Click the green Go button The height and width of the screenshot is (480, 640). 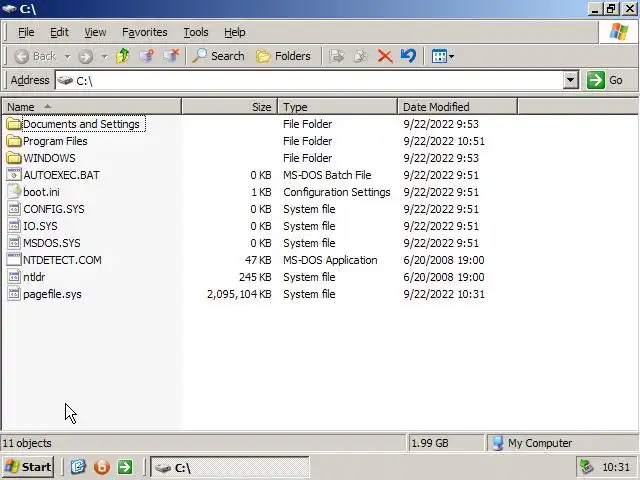click(605, 80)
